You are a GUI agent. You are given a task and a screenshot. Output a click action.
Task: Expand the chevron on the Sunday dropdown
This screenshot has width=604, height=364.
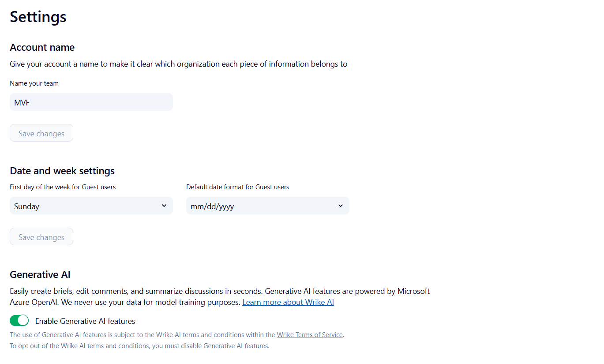click(165, 206)
